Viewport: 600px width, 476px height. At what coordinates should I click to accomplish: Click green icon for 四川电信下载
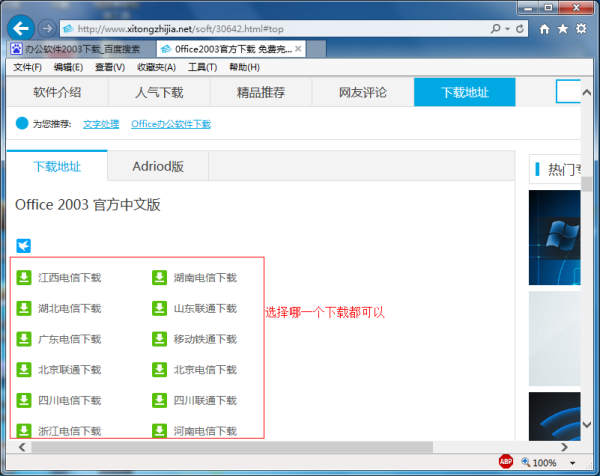pyautogui.click(x=24, y=400)
